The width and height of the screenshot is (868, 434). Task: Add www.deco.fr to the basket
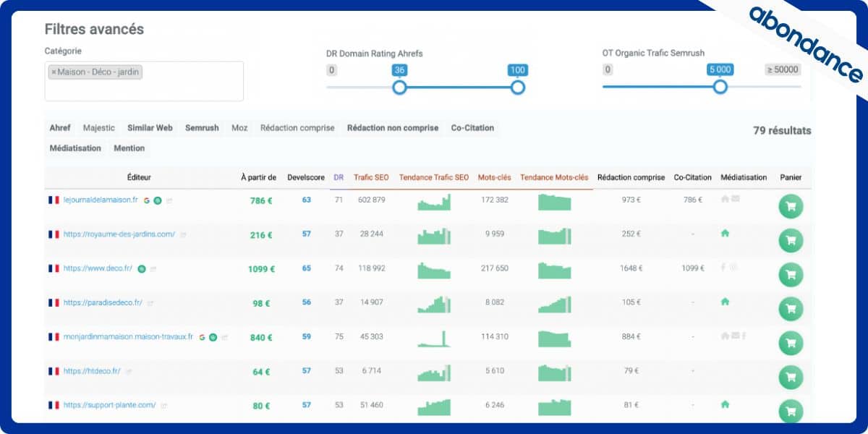791,275
